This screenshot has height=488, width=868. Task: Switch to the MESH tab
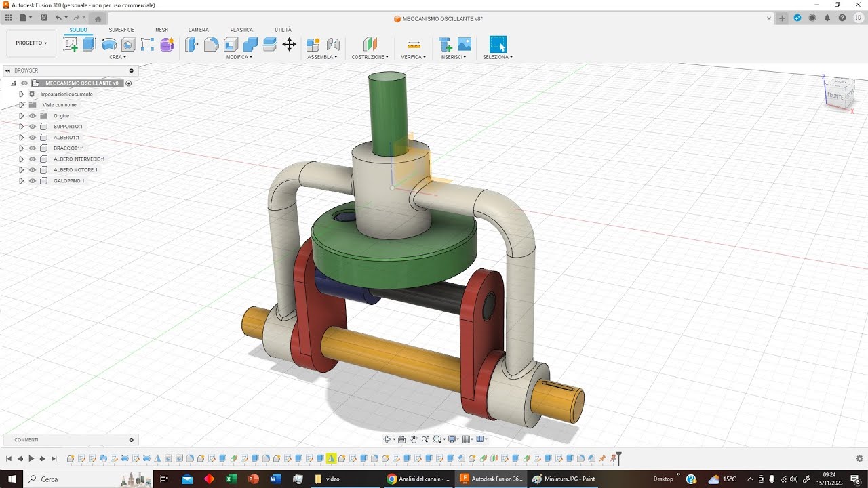click(161, 30)
